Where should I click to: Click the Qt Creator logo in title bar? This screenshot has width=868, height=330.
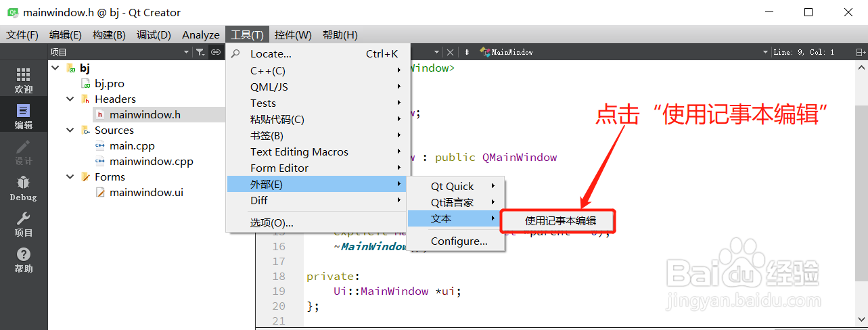click(x=13, y=12)
